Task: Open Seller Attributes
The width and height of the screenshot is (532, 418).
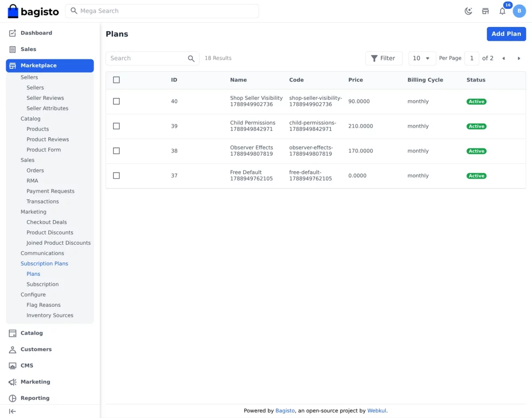Action: click(47, 109)
